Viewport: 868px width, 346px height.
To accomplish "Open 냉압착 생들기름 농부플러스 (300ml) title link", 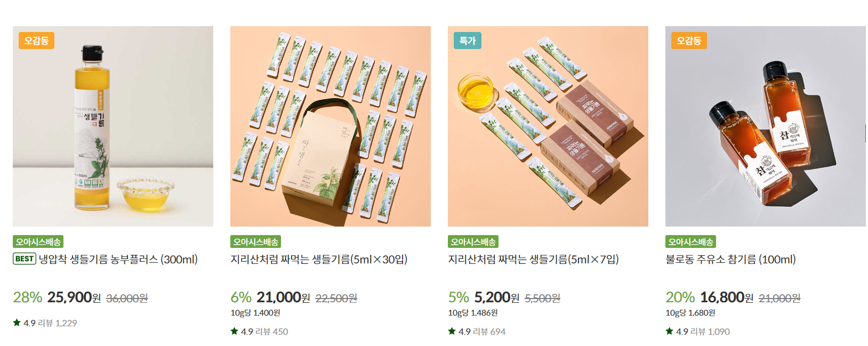I will click(x=118, y=259).
